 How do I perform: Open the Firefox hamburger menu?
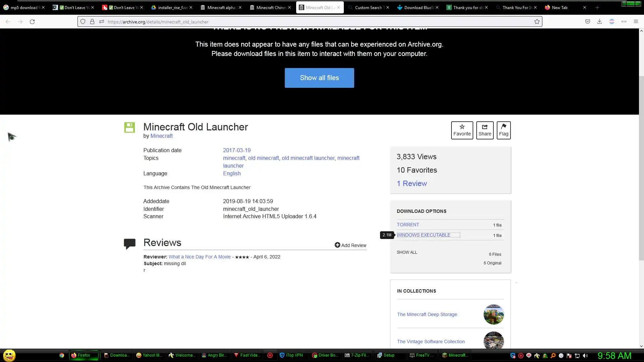[x=636, y=22]
